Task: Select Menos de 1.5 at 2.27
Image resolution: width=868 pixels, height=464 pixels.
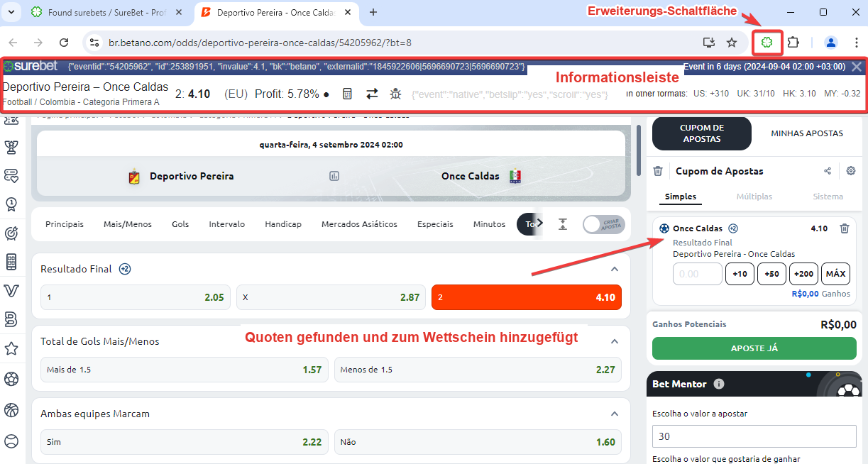Action: [478, 370]
